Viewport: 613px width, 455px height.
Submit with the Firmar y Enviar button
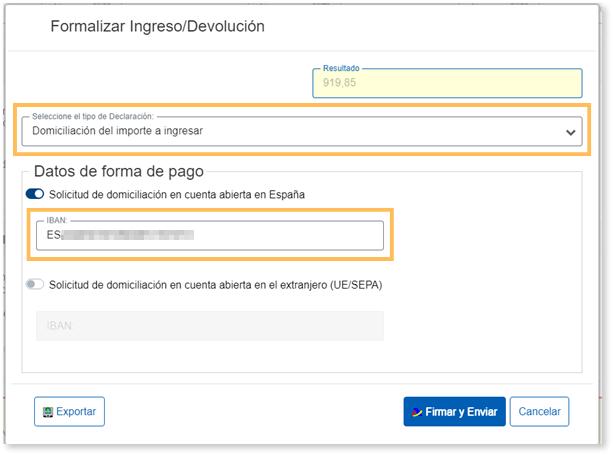click(454, 412)
